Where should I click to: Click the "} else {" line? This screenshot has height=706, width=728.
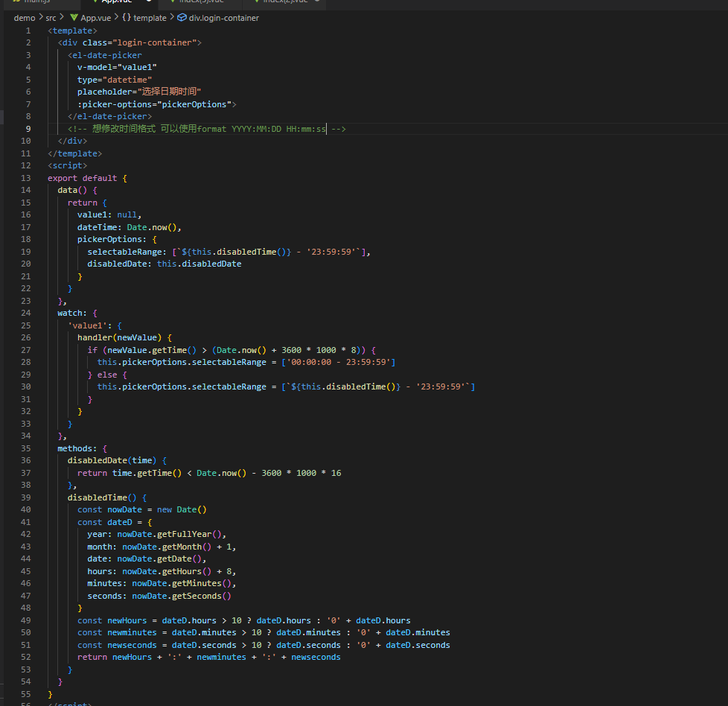[107, 375]
